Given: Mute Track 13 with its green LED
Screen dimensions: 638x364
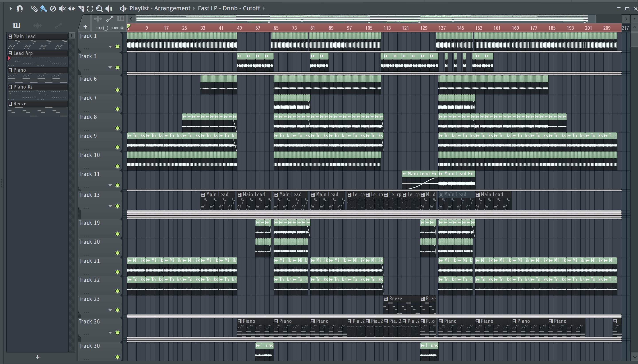Looking at the screenshot, I should (x=117, y=206).
